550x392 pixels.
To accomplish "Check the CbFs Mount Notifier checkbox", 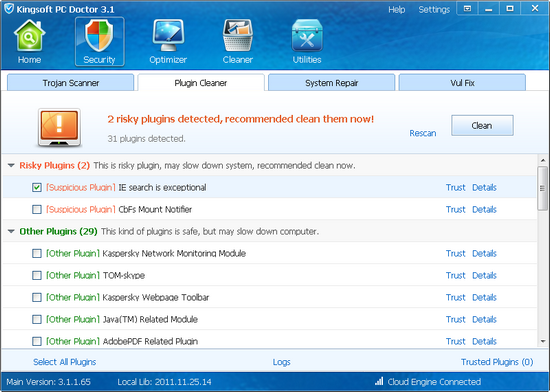I will tap(36, 210).
